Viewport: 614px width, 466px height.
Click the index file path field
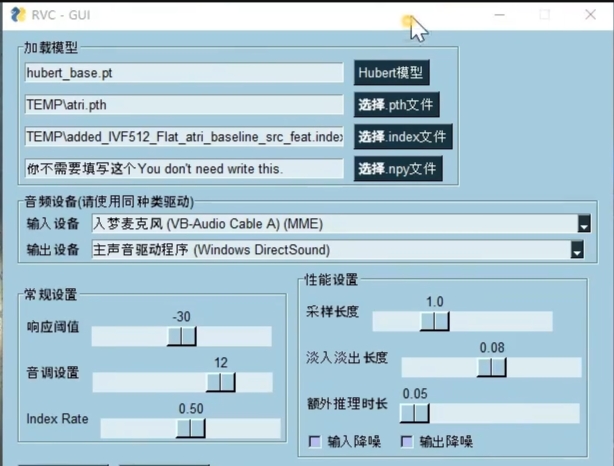tap(184, 137)
